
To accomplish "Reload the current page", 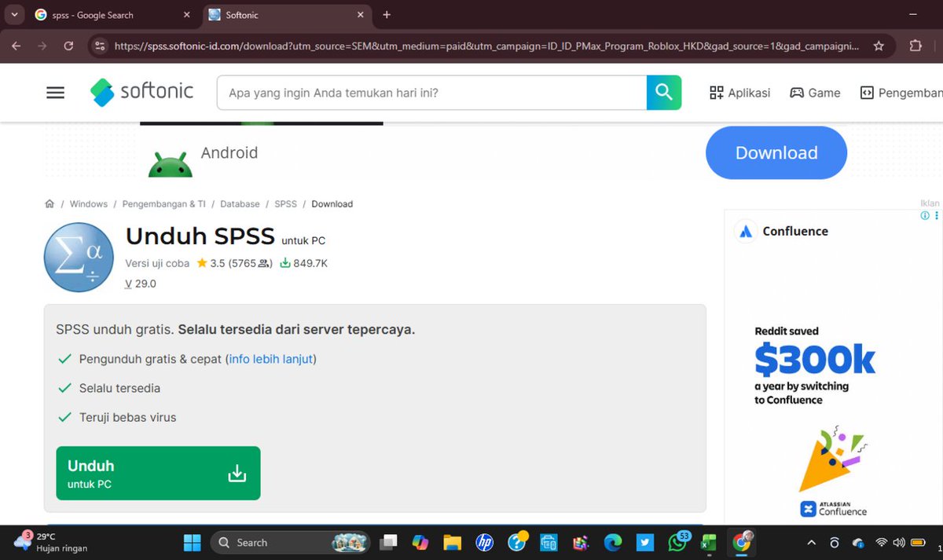I will point(68,46).
